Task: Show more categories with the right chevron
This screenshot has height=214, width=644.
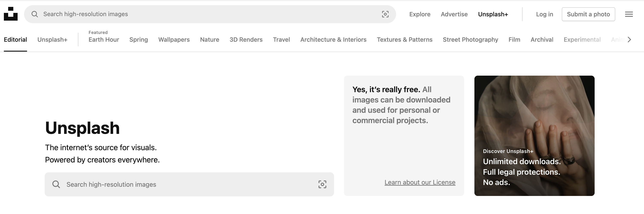Action: tap(629, 40)
